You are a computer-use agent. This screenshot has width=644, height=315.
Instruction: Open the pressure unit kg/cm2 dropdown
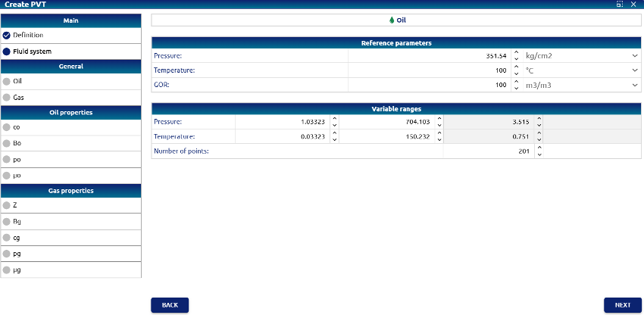[x=581, y=55]
